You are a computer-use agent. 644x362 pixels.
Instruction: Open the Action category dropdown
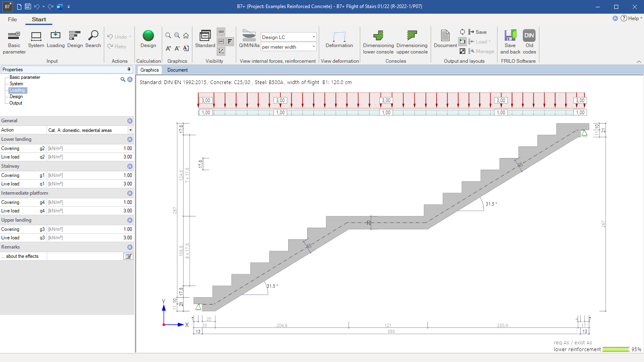[x=130, y=130]
